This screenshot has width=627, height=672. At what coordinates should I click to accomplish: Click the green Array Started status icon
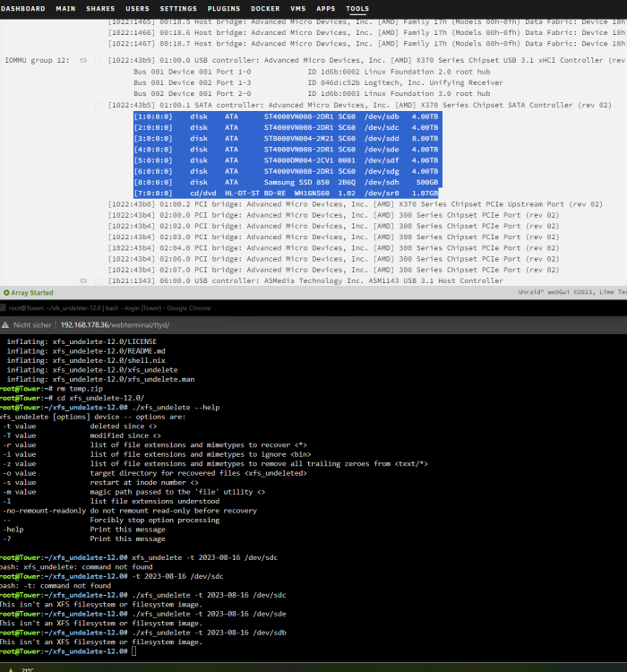(6, 293)
